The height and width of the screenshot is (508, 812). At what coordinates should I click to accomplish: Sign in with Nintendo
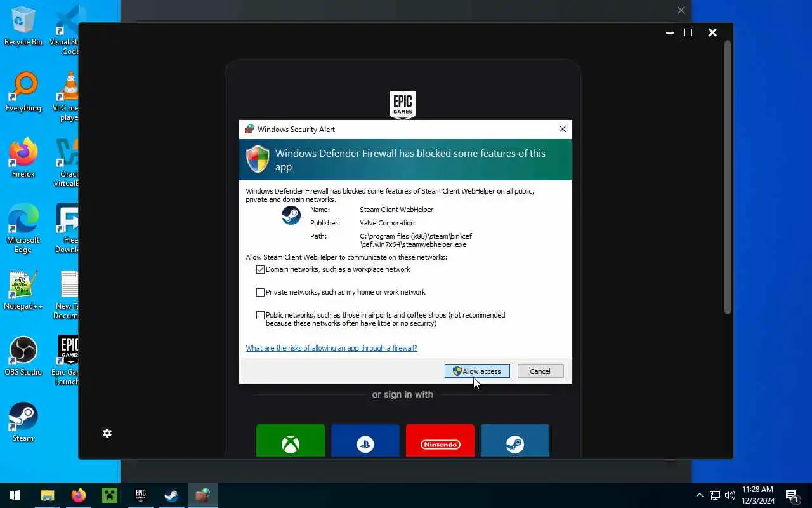click(440, 441)
